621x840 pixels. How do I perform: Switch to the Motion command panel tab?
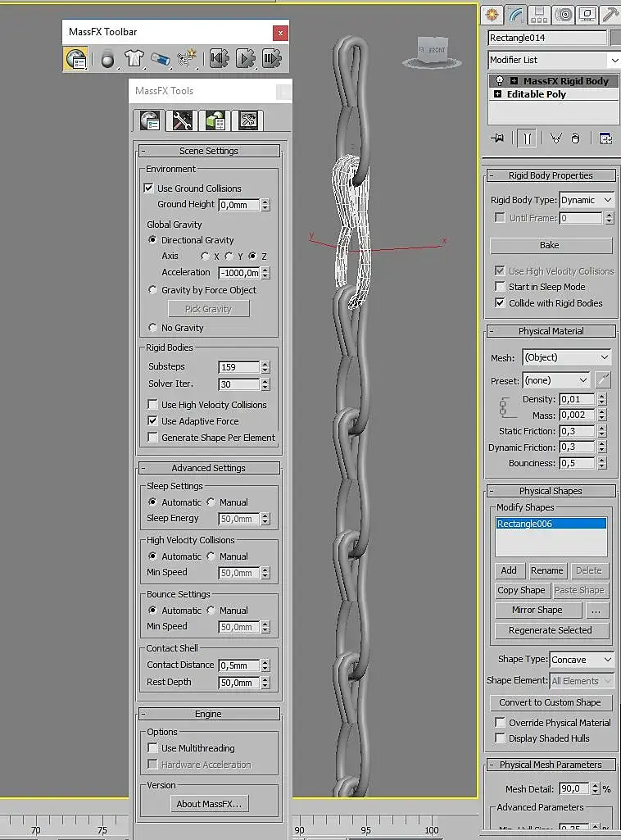click(x=563, y=15)
